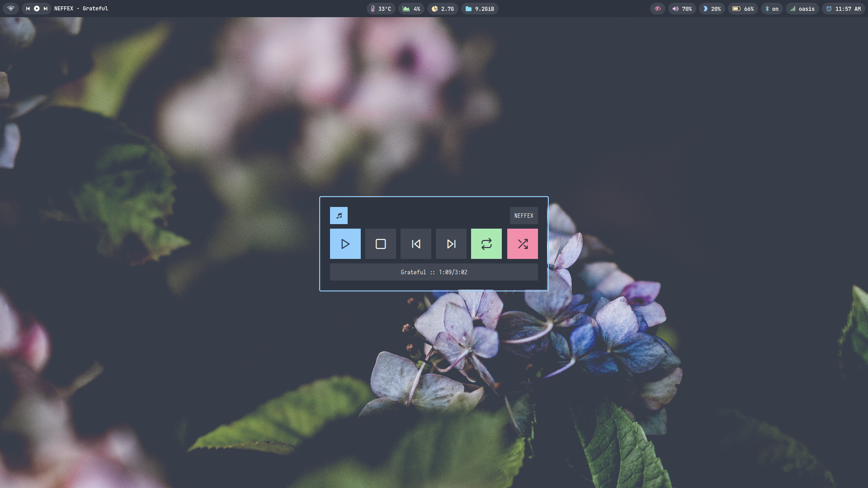Click next track in top bar
The width and height of the screenshot is (868, 488).
[45, 9]
